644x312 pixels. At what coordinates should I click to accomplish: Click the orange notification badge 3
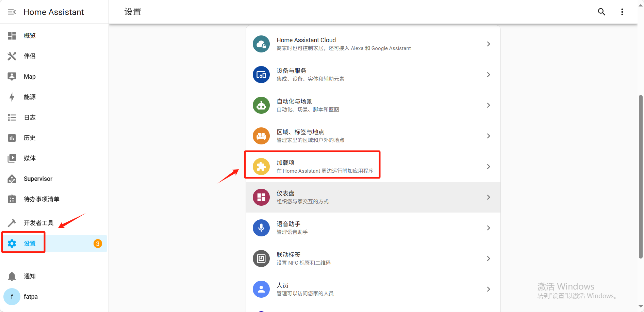click(98, 244)
